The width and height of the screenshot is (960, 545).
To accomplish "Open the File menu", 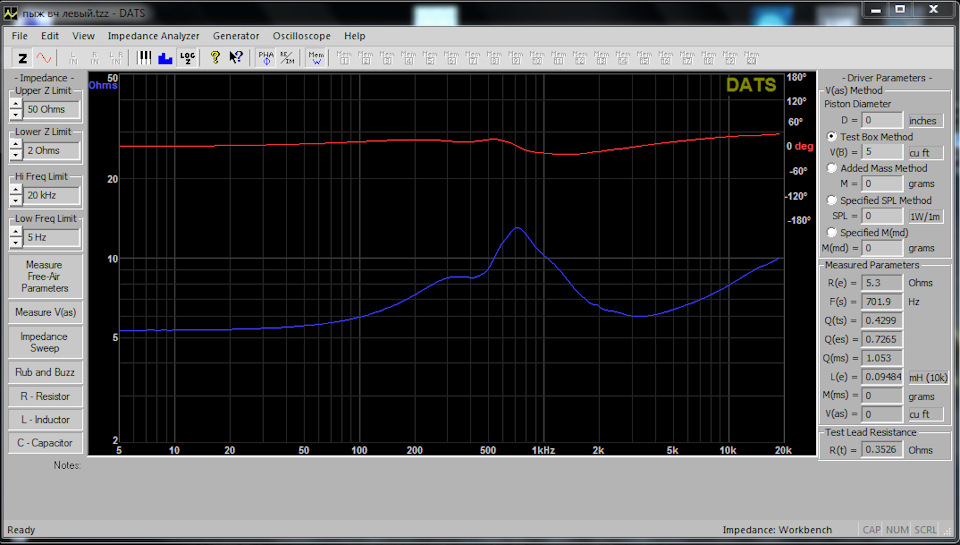I will coord(20,36).
